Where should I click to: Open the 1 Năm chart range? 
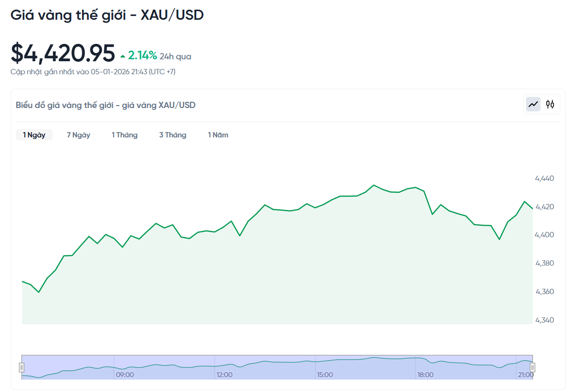(218, 135)
